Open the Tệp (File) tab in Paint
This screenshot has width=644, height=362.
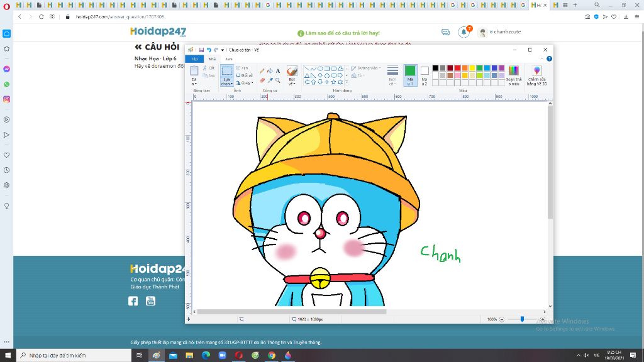pos(194,59)
